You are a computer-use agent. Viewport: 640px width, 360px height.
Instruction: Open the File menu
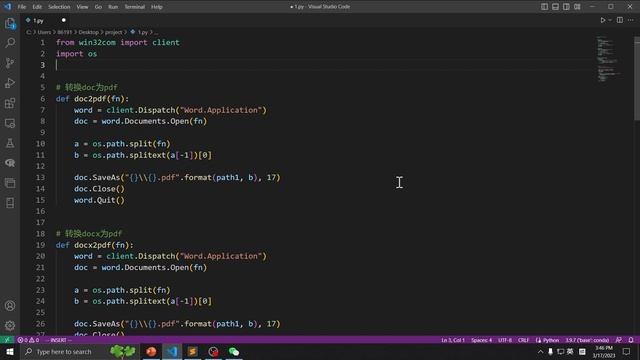coord(22,7)
